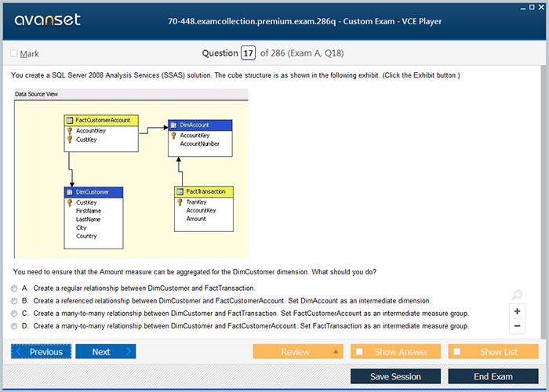Click the Review button's up triangle
This screenshot has height=392, width=549.
pyautogui.click(x=336, y=351)
